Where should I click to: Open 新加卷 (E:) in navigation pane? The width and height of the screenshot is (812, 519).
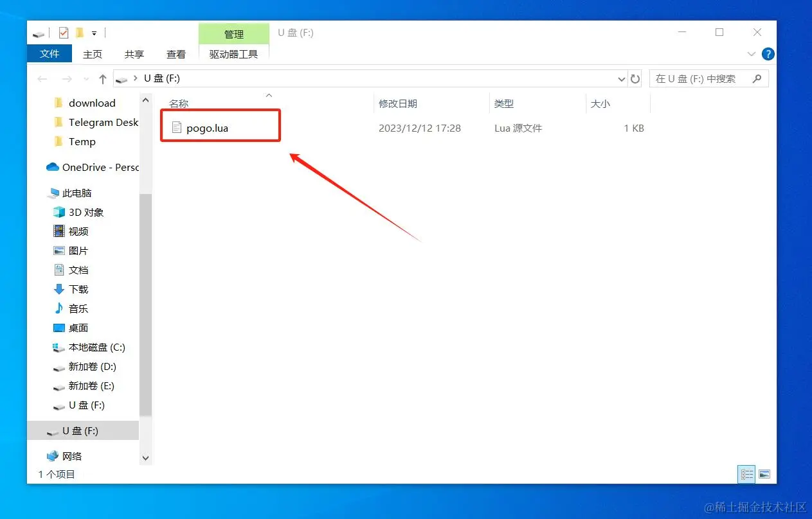click(x=92, y=385)
